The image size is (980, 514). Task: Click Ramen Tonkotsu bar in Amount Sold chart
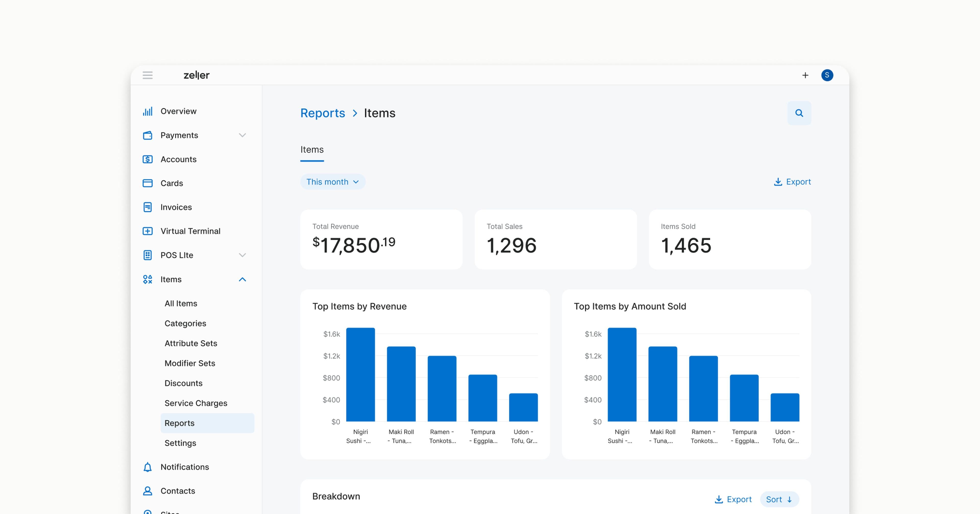pyautogui.click(x=703, y=389)
